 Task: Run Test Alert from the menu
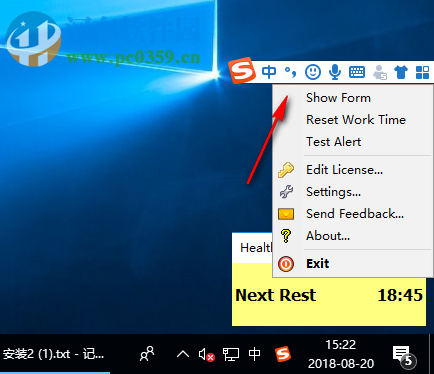353,142
